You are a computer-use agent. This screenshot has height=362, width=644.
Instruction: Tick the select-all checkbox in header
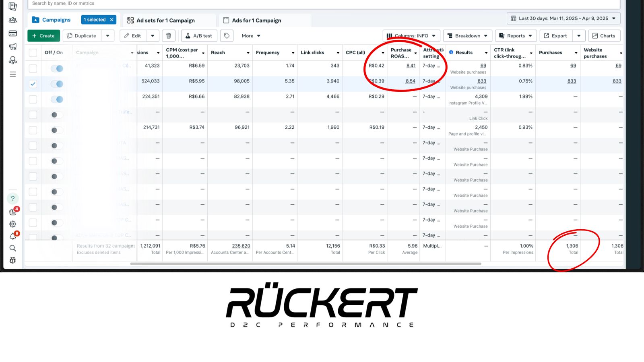click(33, 53)
